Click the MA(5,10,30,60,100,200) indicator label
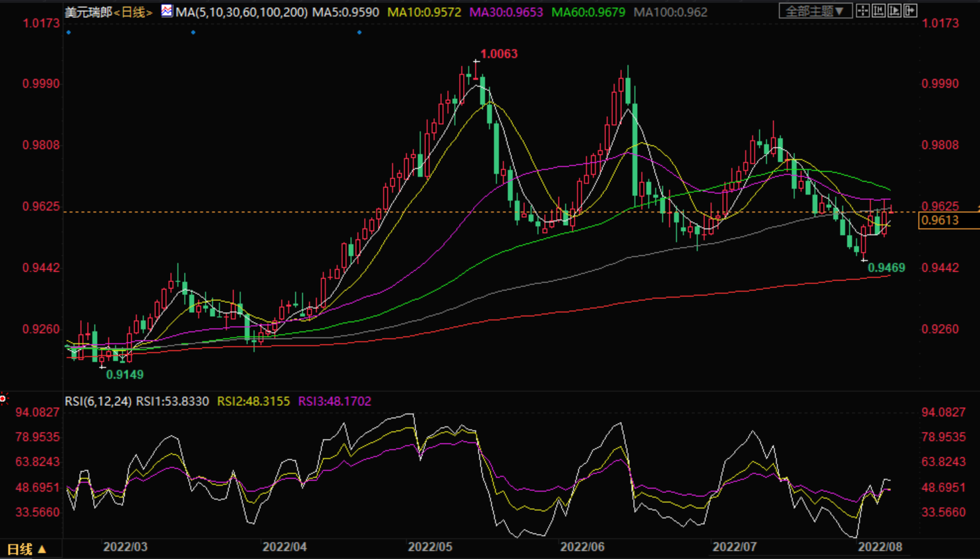 pyautogui.click(x=242, y=13)
